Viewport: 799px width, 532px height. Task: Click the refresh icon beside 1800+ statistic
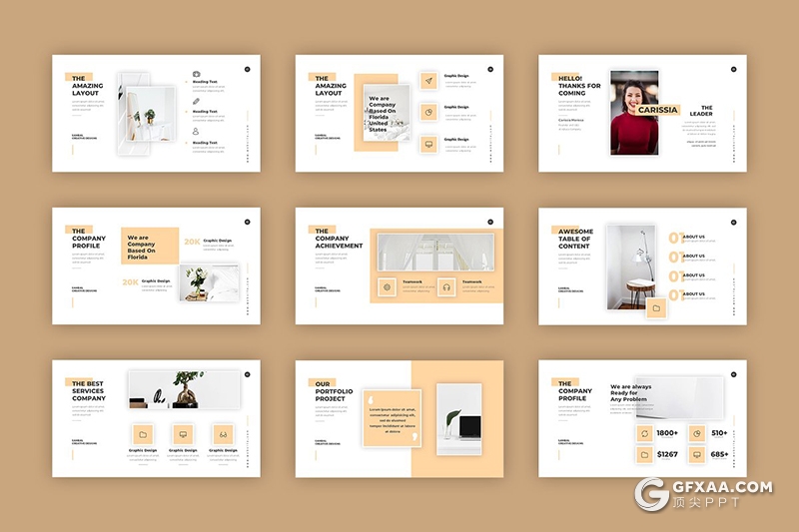click(x=645, y=433)
